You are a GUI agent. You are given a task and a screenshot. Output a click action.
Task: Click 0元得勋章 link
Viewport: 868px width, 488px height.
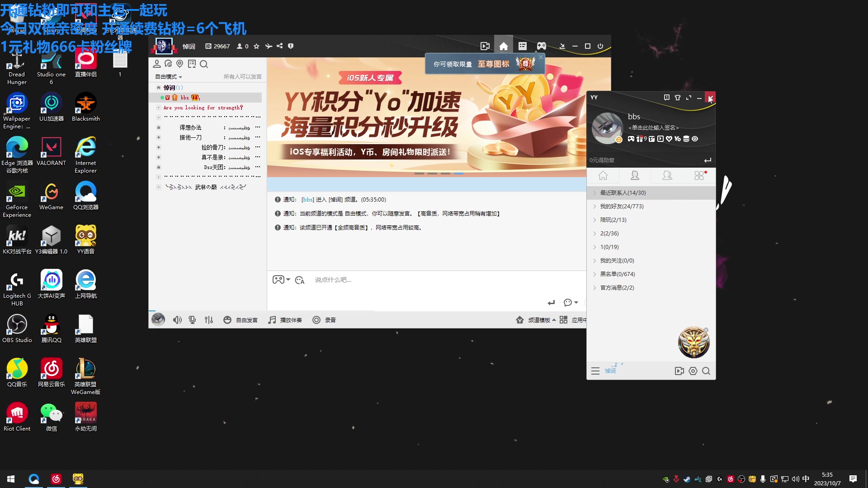coord(602,160)
